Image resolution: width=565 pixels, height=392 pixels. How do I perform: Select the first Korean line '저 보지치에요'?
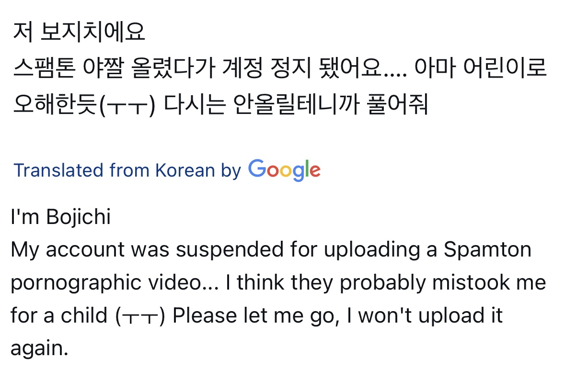click(x=79, y=32)
